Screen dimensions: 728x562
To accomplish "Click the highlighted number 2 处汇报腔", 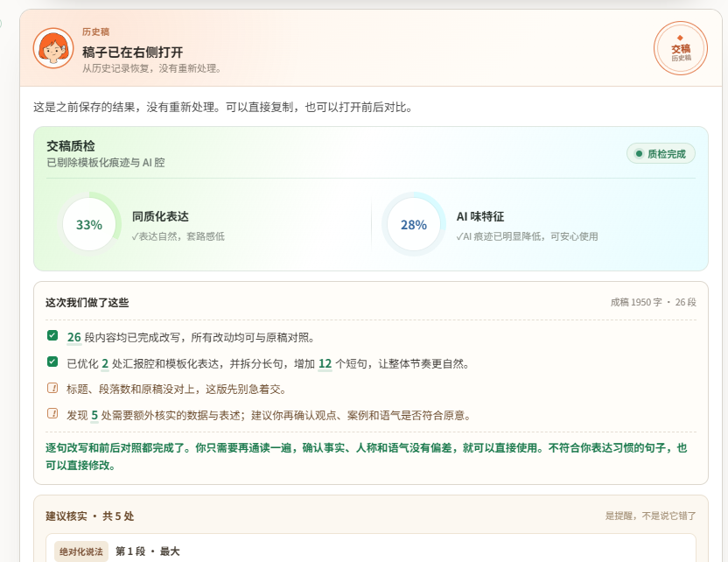I will (105, 363).
